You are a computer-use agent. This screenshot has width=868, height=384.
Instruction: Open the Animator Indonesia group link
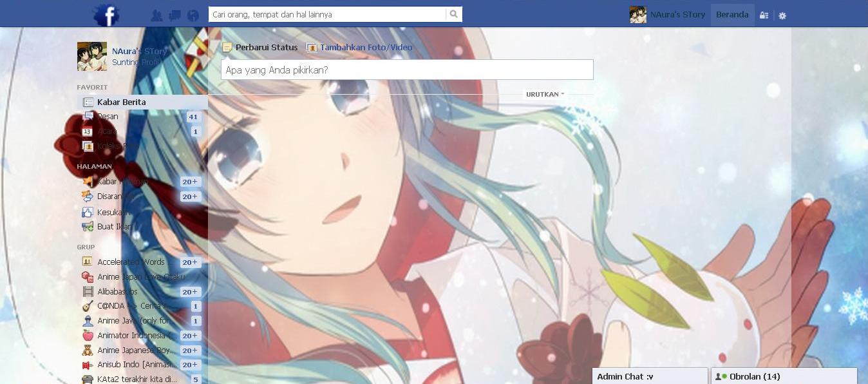click(x=137, y=335)
